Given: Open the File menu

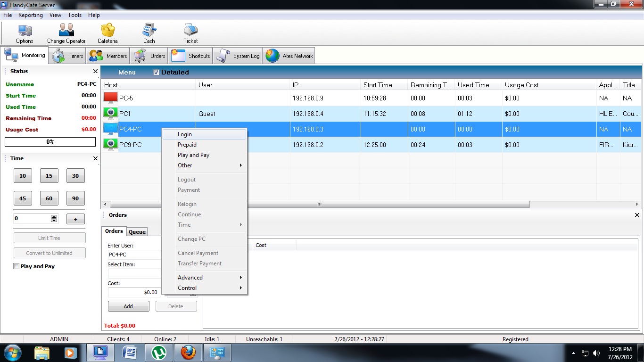Looking at the screenshot, I should click(8, 15).
